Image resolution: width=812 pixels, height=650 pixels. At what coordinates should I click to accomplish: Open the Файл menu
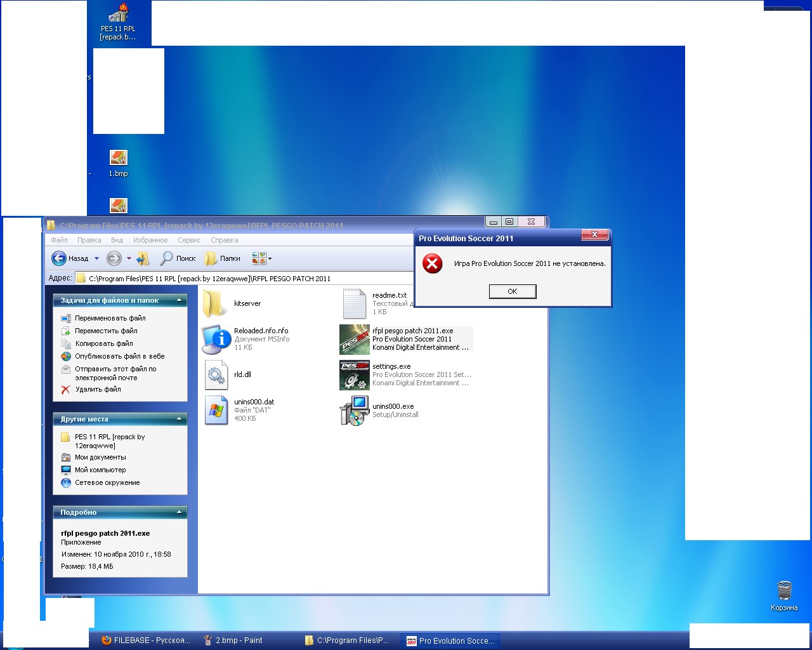(x=59, y=240)
